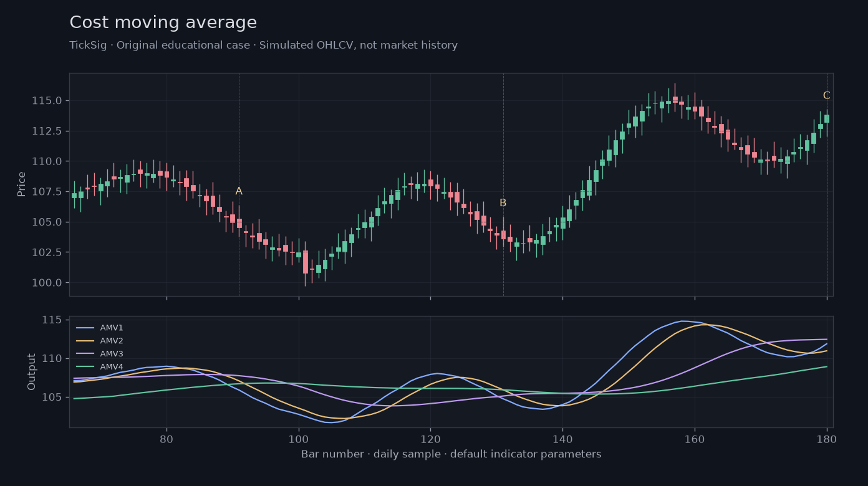Click bar number 100 on the x-axis
The width and height of the screenshot is (868, 486).
tap(299, 438)
